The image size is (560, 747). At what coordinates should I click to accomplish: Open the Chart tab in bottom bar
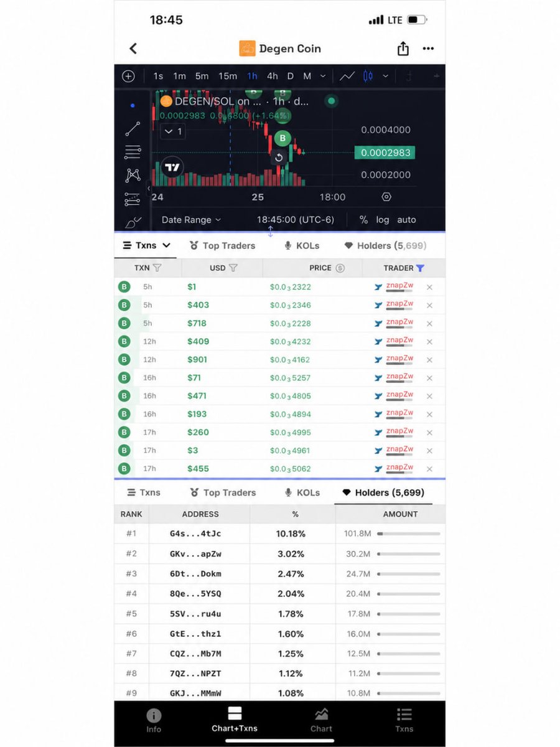[322, 720]
